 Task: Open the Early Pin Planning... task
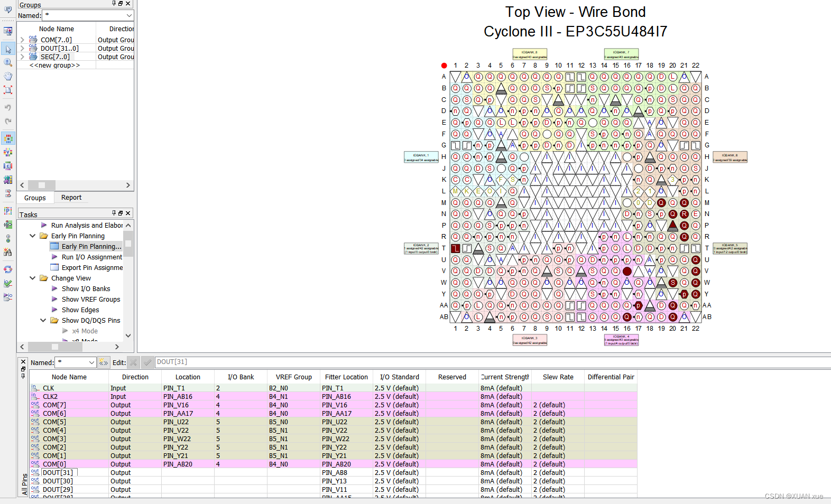tap(91, 246)
